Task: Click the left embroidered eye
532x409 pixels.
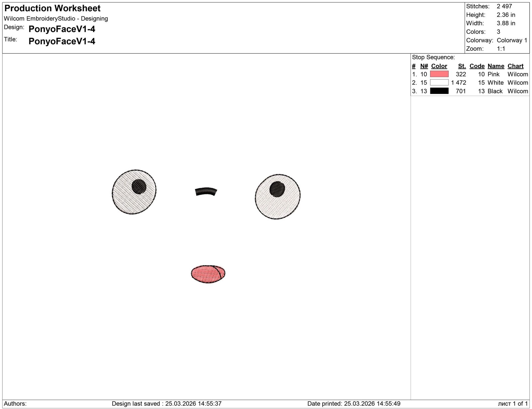Action: click(134, 192)
